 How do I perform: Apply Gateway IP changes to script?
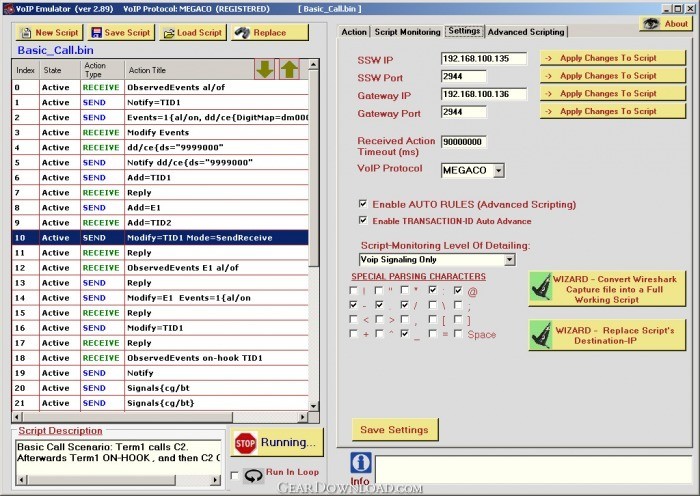pyautogui.click(x=612, y=94)
